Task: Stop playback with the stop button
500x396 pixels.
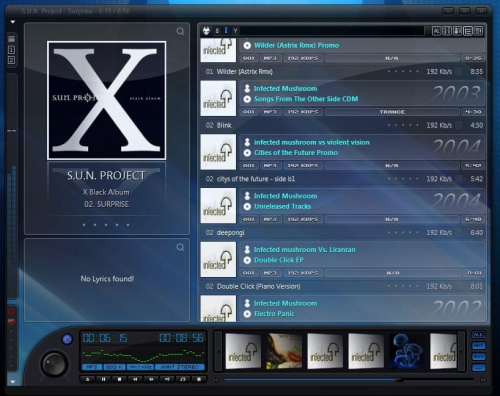Action: click(119, 379)
